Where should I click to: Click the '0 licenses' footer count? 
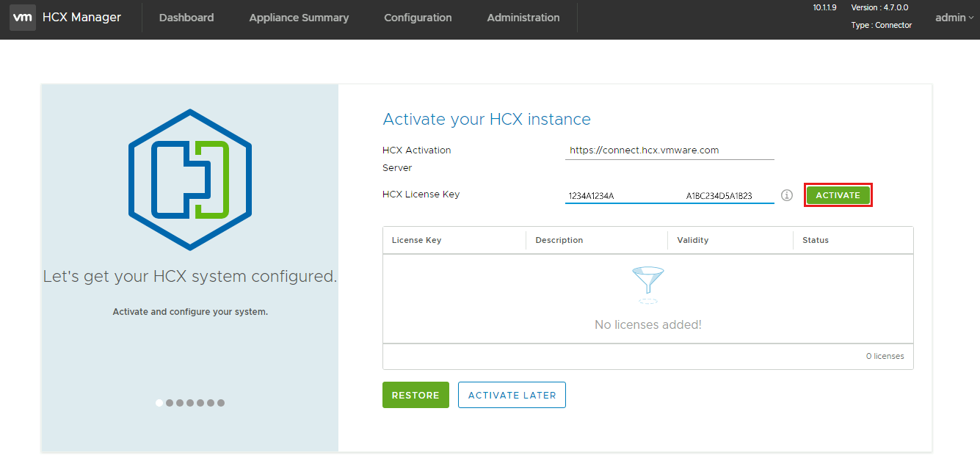pyautogui.click(x=885, y=356)
